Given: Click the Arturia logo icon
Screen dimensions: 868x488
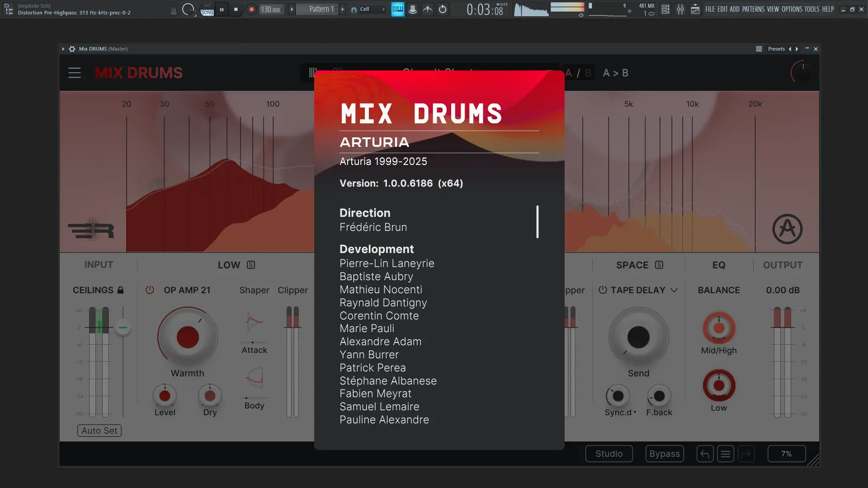Looking at the screenshot, I should pos(787,229).
